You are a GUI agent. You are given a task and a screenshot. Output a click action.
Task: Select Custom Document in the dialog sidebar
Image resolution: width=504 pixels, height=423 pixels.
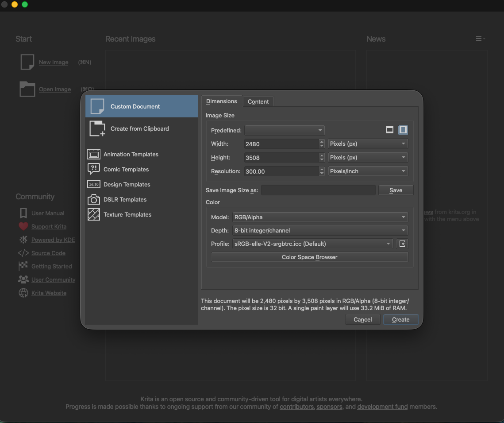[142, 106]
